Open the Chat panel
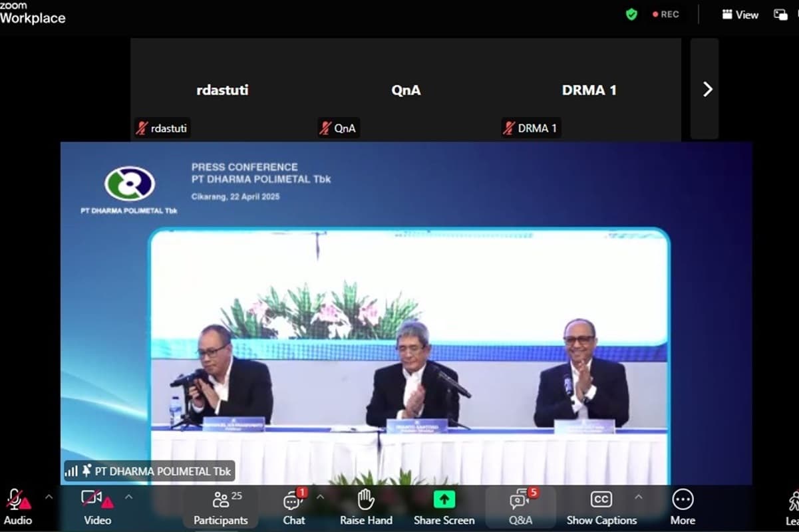The width and height of the screenshot is (799, 532). [x=293, y=501]
